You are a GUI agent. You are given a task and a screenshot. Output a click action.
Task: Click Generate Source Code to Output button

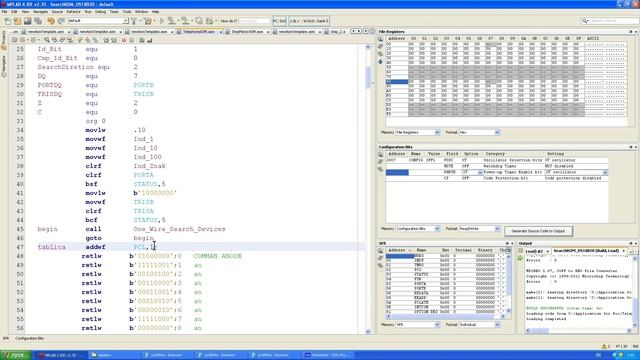click(538, 231)
